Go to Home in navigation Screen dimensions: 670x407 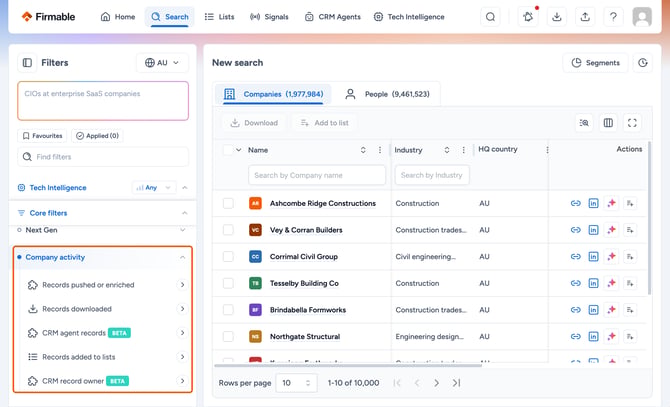pyautogui.click(x=118, y=17)
